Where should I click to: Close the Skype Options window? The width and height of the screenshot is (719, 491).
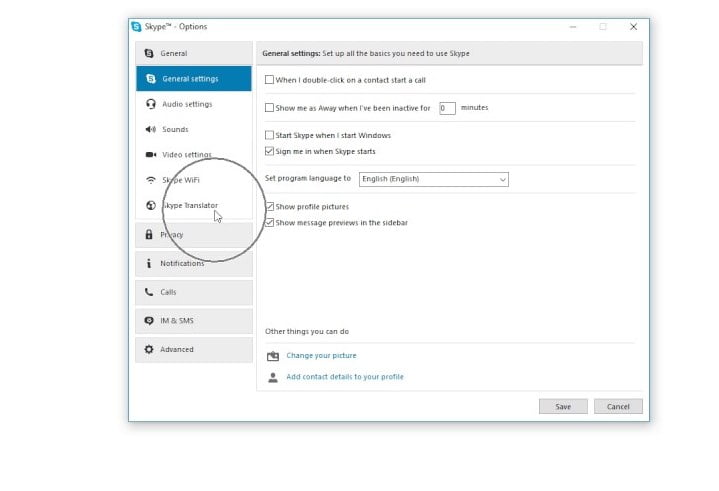pos(633,27)
